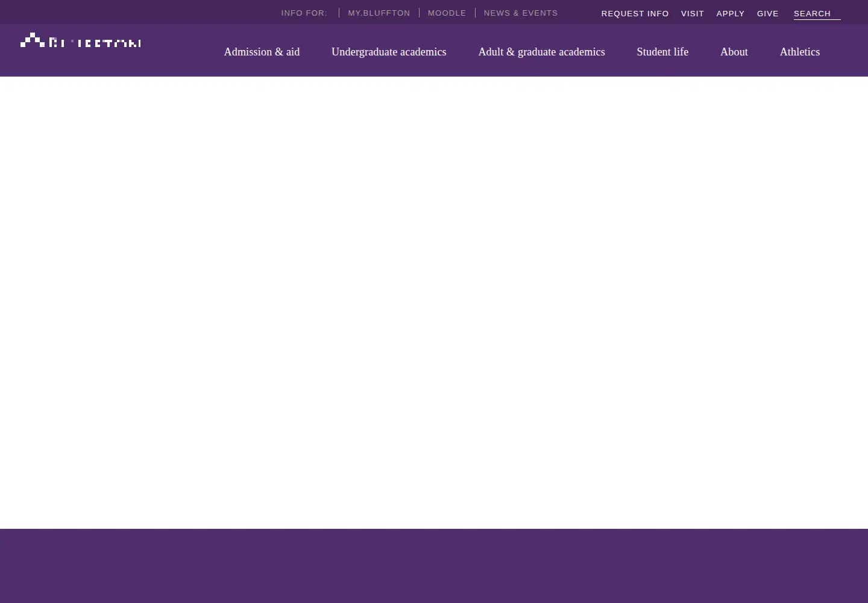
Task: Open Undergraduate academics menu
Action: pos(389,52)
